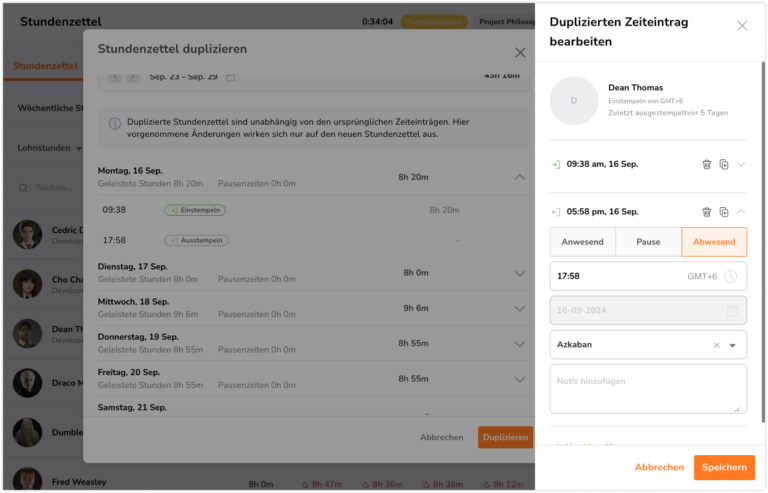This screenshot has width=768, height=493.
Task: Open the time picker clock icon
Action: coord(731,277)
